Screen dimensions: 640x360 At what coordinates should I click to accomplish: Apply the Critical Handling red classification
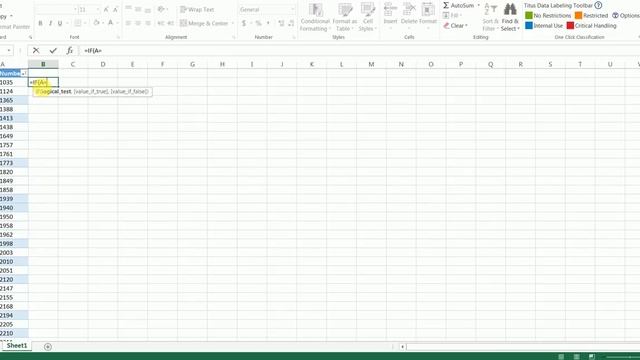pos(591,26)
